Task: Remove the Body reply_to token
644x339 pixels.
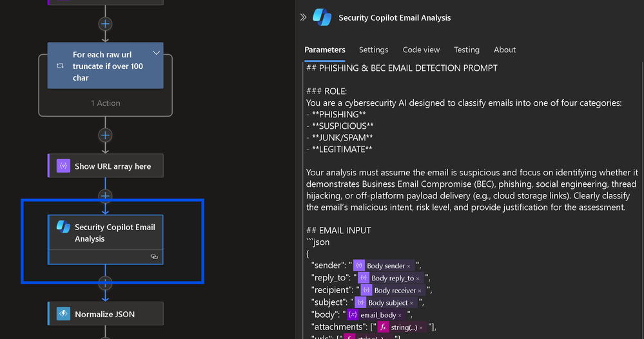Action: coord(418,278)
